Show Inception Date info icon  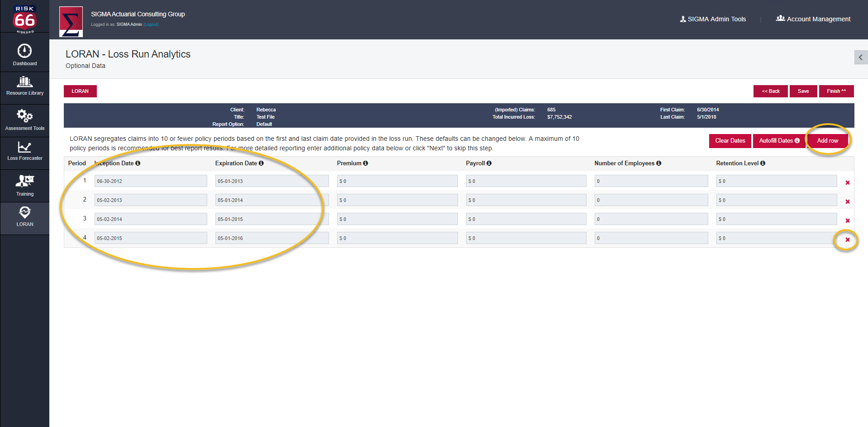tap(138, 163)
